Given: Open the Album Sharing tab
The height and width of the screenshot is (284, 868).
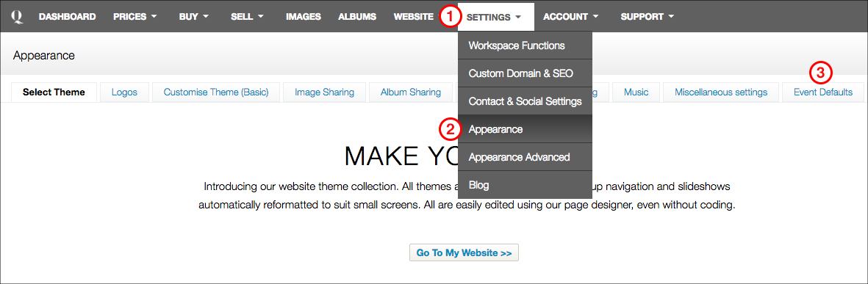Looking at the screenshot, I should coord(411,92).
